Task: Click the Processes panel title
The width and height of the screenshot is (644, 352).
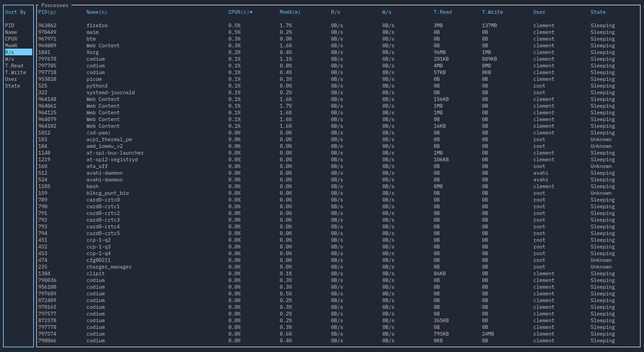Action: [x=54, y=5]
